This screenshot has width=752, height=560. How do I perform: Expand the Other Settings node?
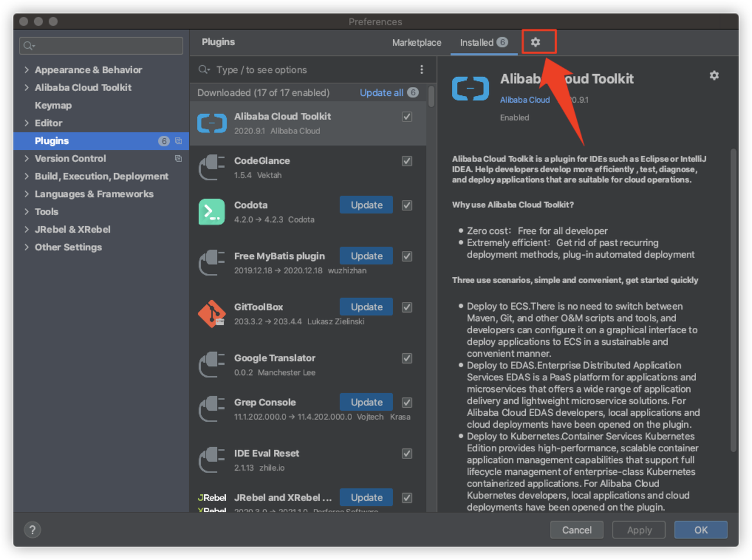coord(26,247)
